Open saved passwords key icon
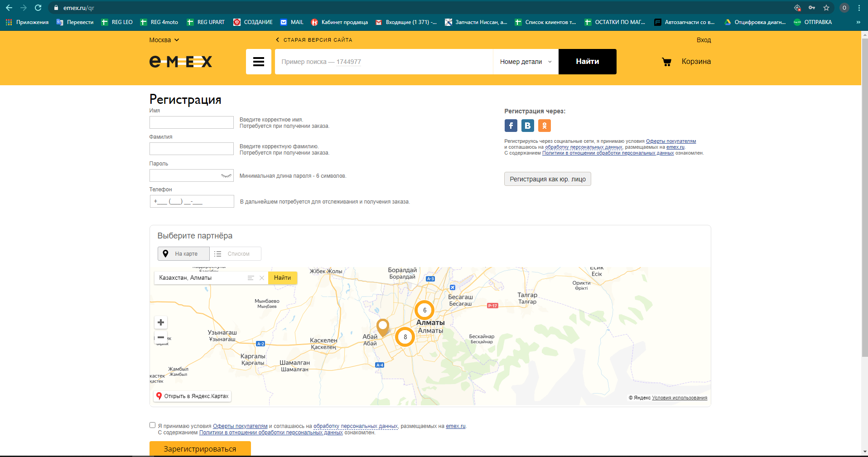 tap(812, 8)
